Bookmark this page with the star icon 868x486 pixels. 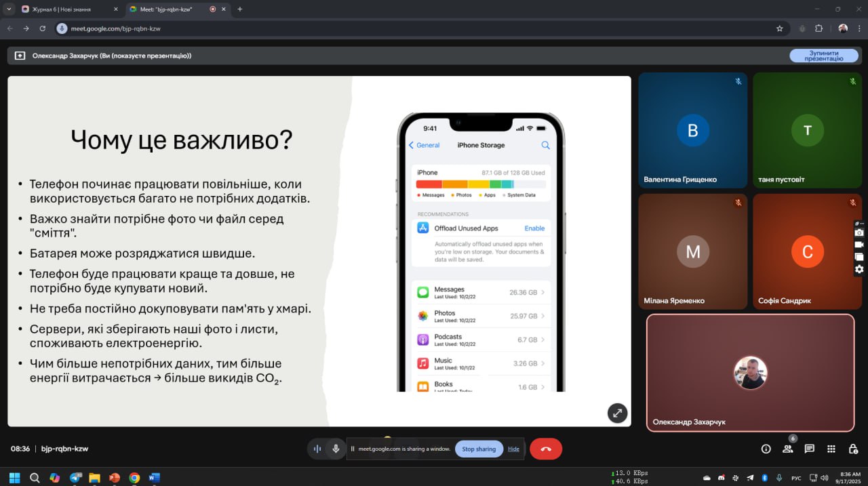coord(779,28)
